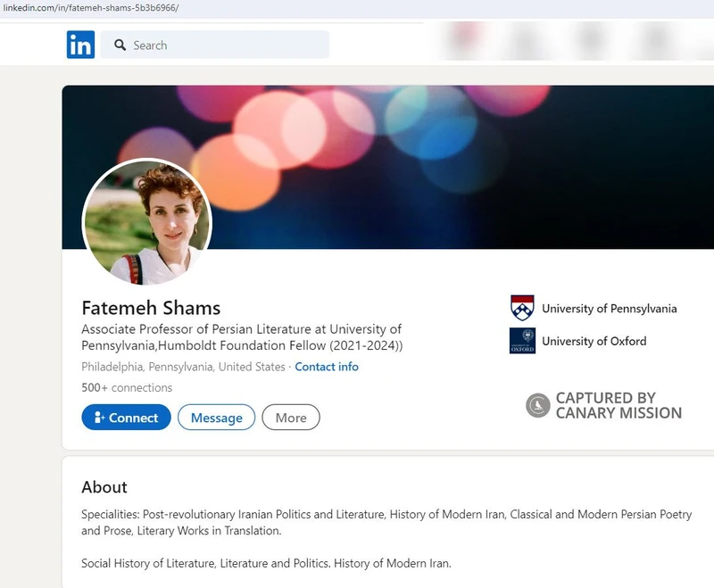Open Fatemeh Shams' profile photo
714x588 pixels.
tap(147, 222)
